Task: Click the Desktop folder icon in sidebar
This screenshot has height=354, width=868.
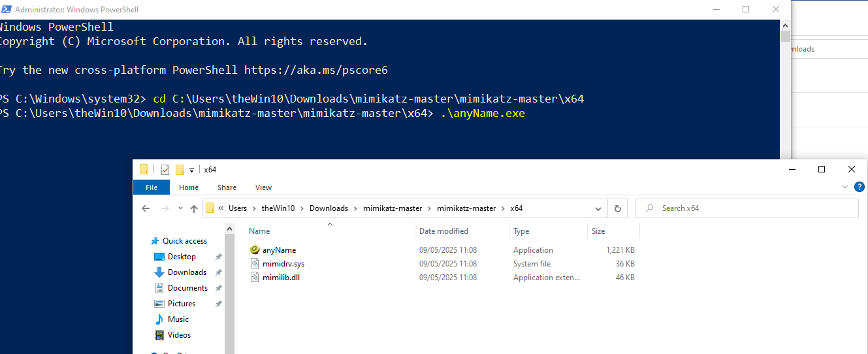Action: [x=159, y=257]
